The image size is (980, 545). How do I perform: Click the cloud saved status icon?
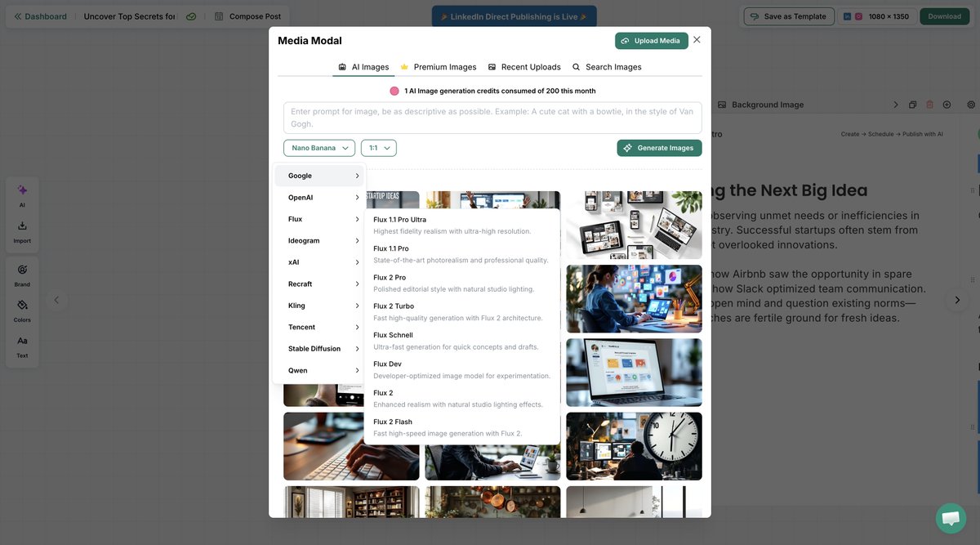(191, 16)
